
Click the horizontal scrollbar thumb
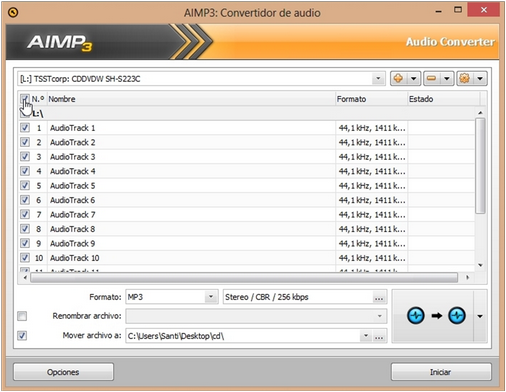pyautogui.click(x=244, y=277)
